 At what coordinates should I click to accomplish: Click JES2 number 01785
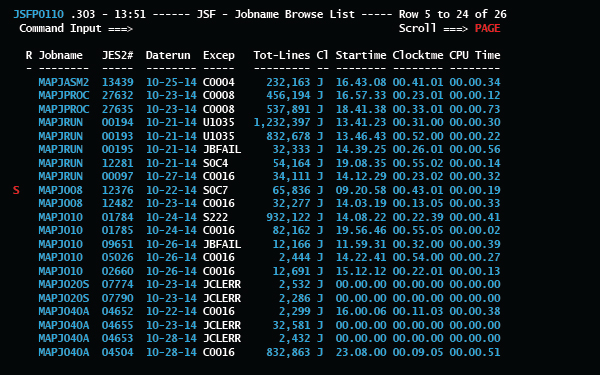pos(117,230)
